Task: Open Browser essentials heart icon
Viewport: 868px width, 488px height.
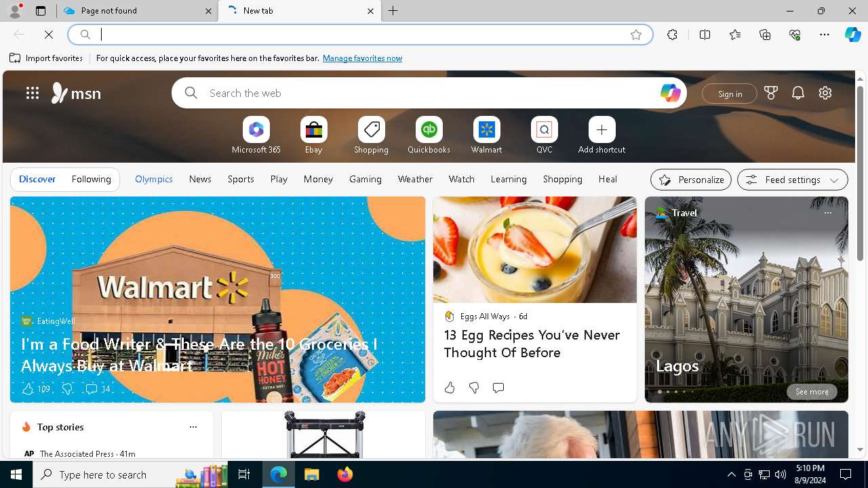Action: [x=795, y=35]
